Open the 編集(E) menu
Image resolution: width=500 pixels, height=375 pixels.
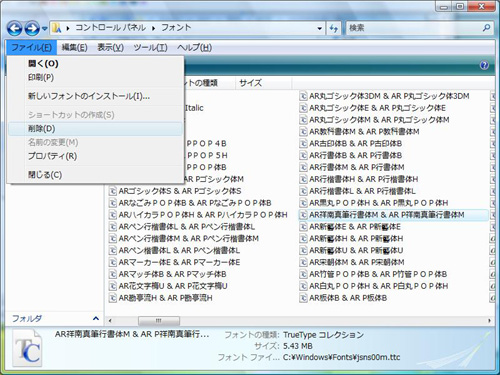tap(75, 48)
